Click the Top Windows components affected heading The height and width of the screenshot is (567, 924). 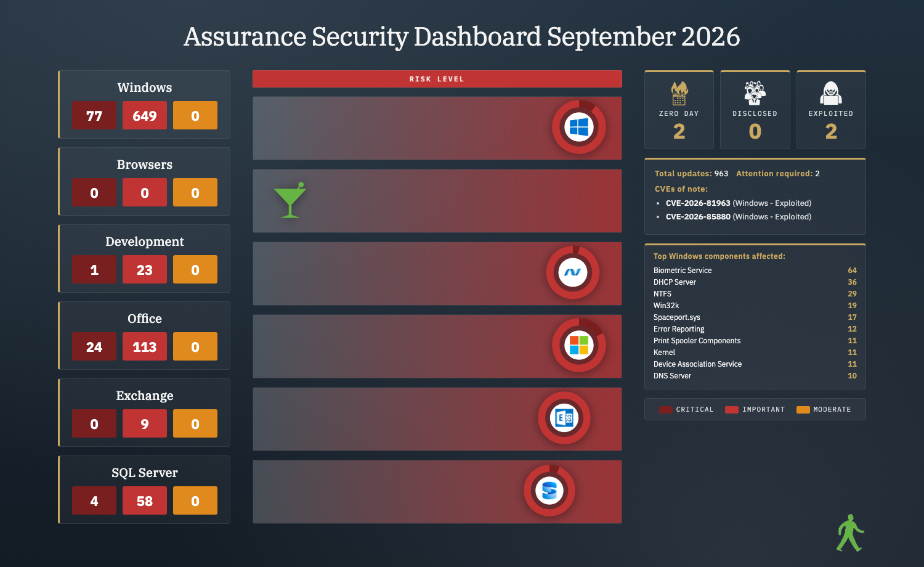pyautogui.click(x=719, y=256)
